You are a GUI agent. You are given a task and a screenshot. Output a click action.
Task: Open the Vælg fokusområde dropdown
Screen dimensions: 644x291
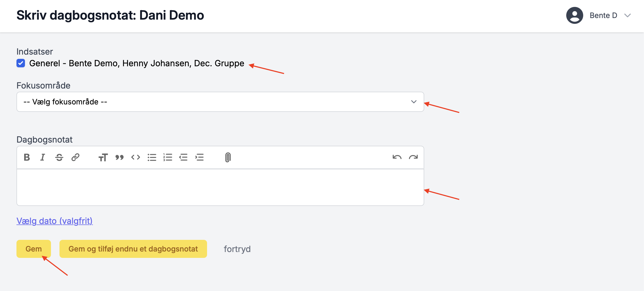pos(220,102)
